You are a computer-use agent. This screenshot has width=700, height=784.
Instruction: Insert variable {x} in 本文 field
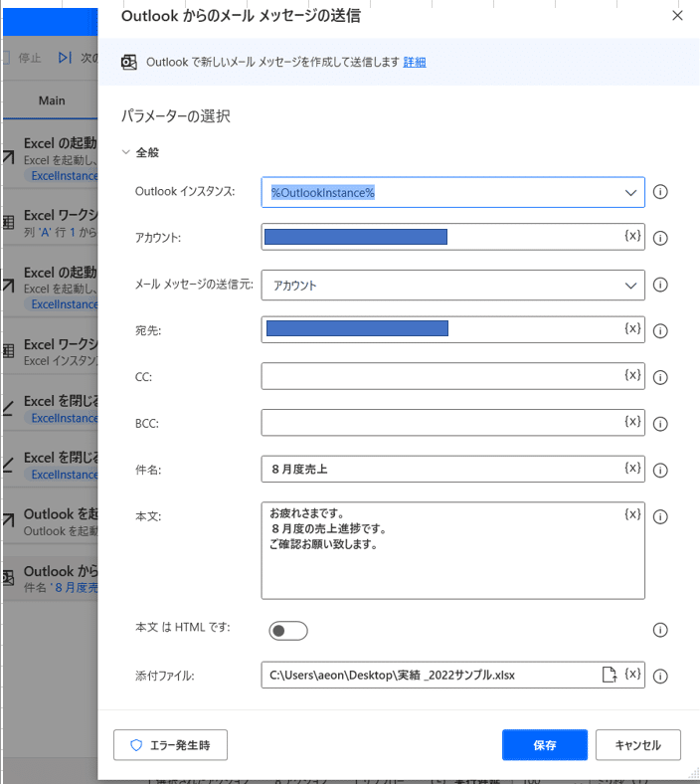pyautogui.click(x=632, y=514)
